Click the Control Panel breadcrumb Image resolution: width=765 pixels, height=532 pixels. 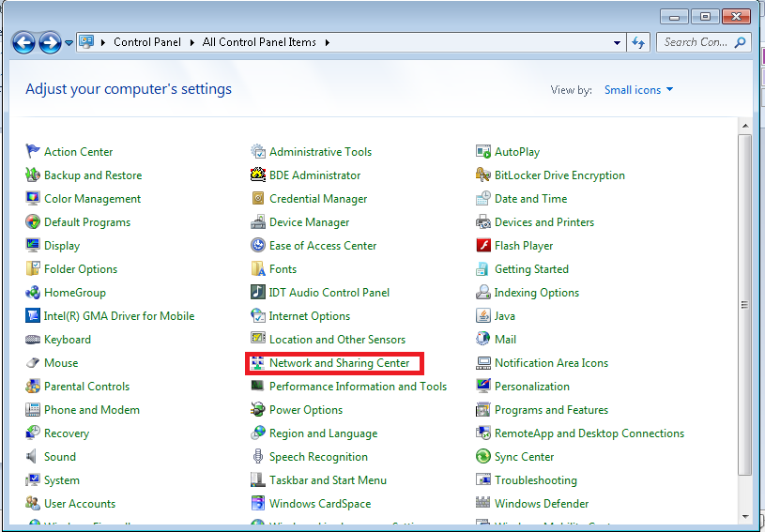pos(147,42)
